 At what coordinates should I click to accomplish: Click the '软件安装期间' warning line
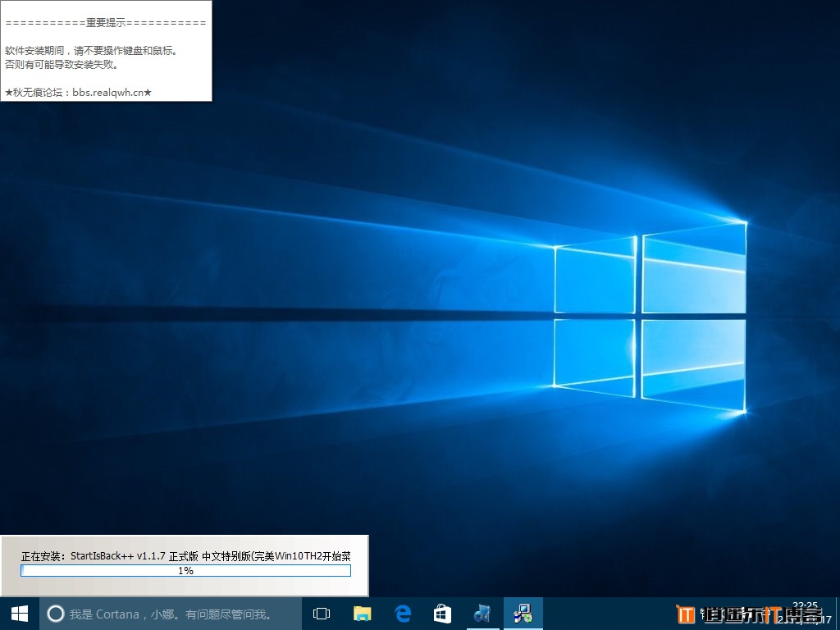(x=91, y=50)
